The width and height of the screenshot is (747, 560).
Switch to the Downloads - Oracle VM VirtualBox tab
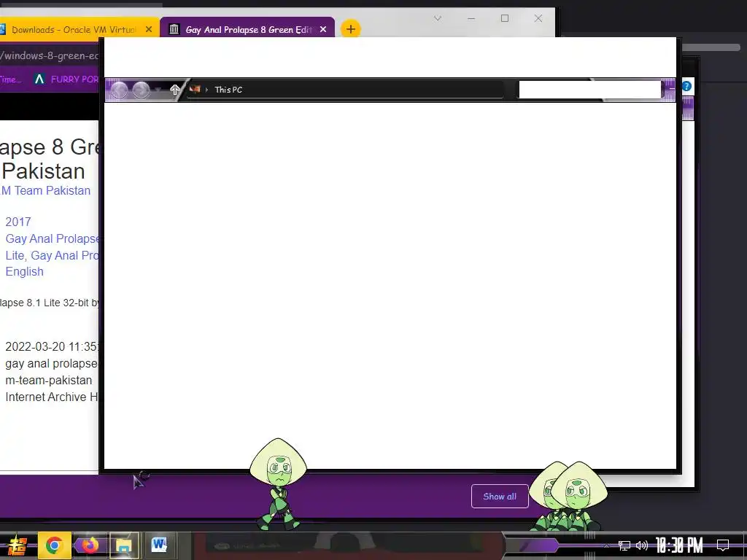[74, 29]
